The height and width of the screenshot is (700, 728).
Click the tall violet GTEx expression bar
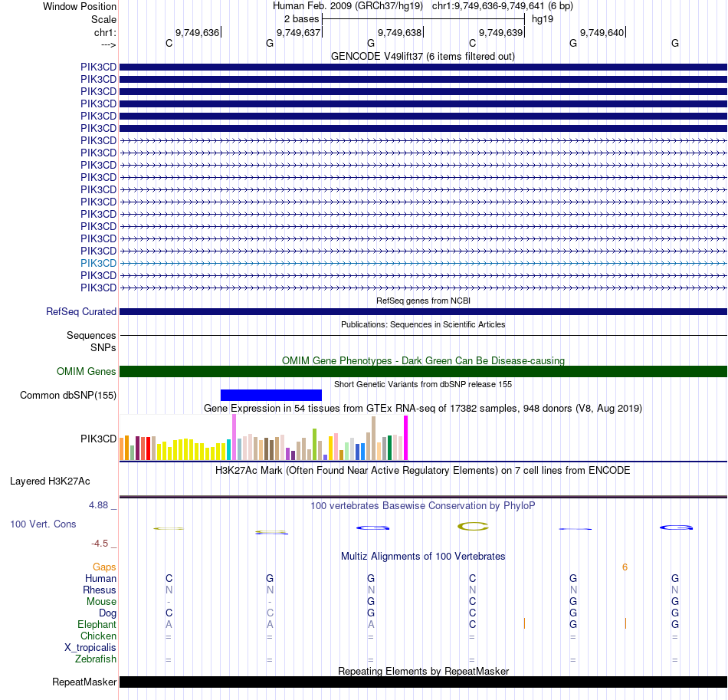point(234,437)
